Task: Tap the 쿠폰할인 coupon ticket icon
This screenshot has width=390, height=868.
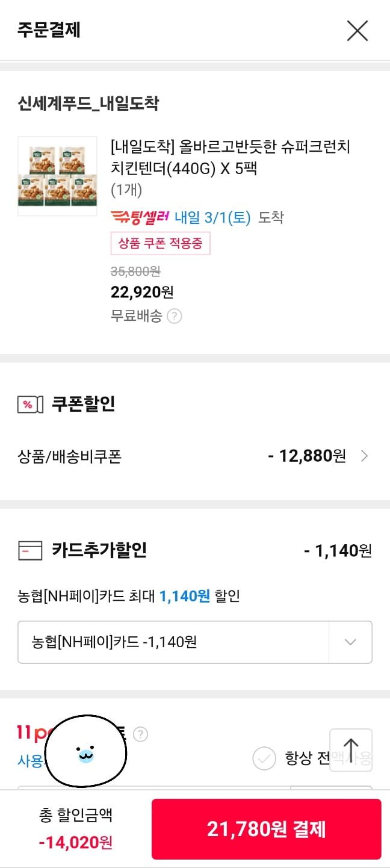Action: [x=30, y=405]
